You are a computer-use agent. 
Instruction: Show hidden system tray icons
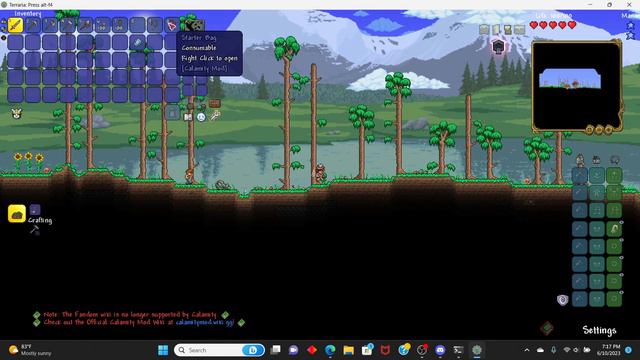pyautogui.click(x=527, y=350)
